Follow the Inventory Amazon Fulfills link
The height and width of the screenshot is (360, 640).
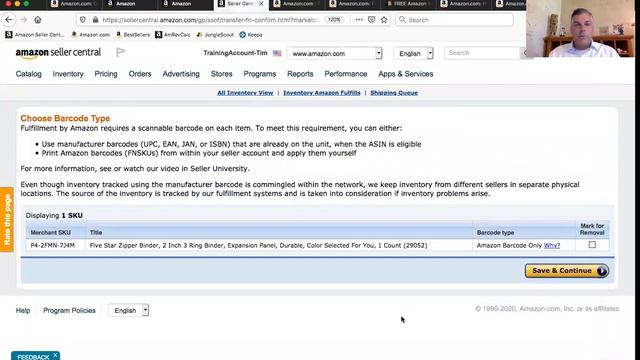click(x=322, y=93)
